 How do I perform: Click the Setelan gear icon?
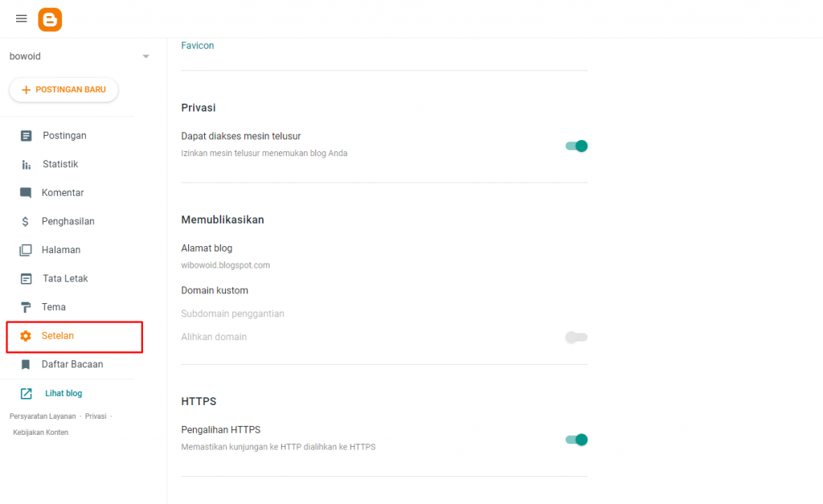click(x=26, y=336)
